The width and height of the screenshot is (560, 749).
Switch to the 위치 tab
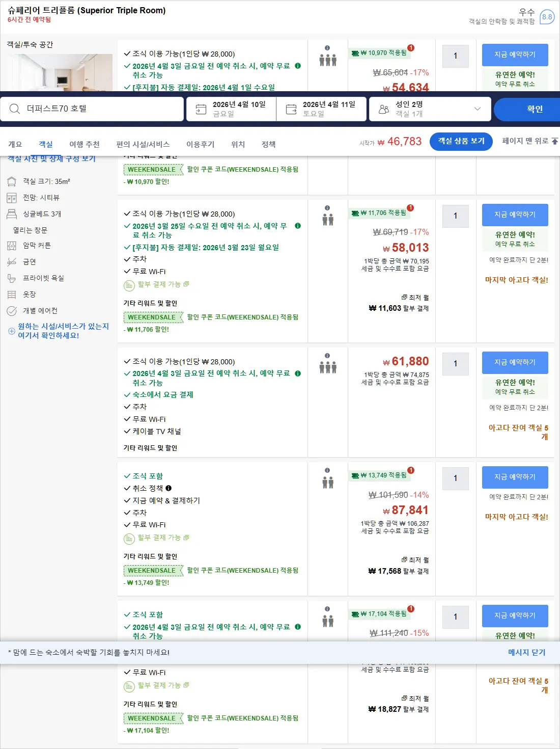(238, 144)
